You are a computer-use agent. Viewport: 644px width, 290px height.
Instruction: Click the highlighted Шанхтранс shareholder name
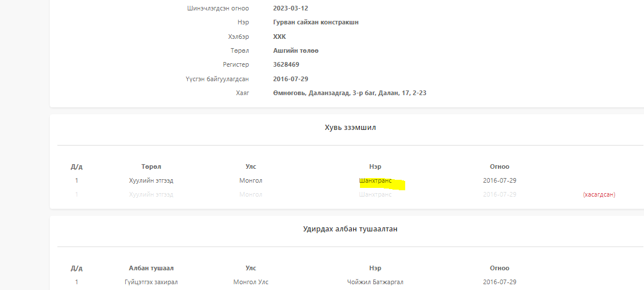pos(376,180)
